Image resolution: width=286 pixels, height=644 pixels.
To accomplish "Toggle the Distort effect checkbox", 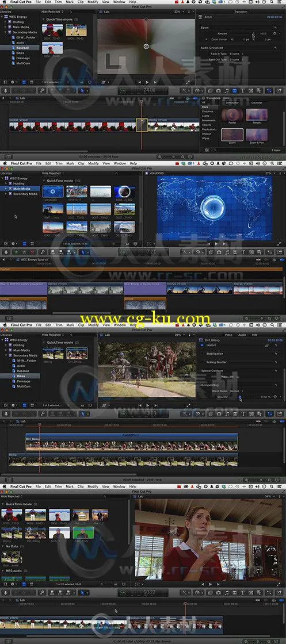I will 202,345.
